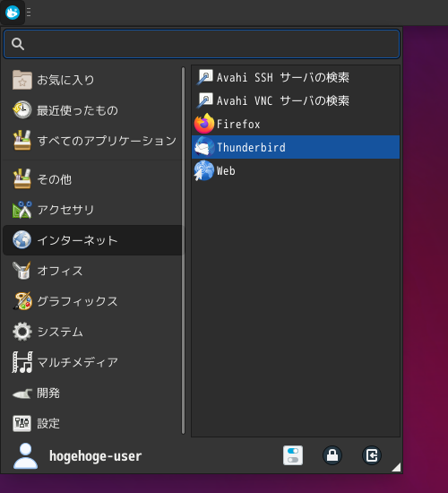
Task: Select the システム category
Action: pos(92,332)
